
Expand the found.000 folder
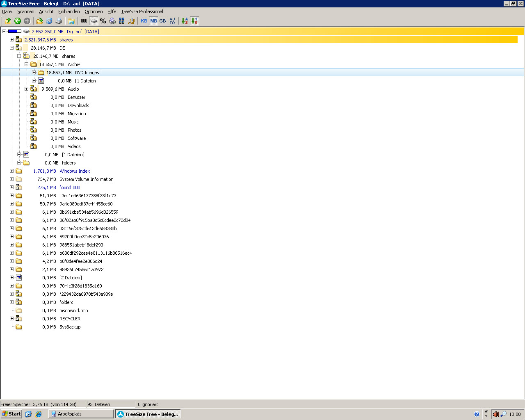click(x=11, y=187)
